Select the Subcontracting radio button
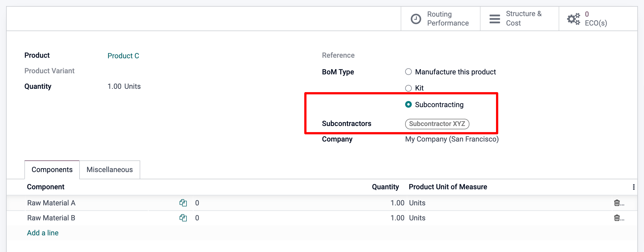The image size is (644, 252). pos(408,105)
